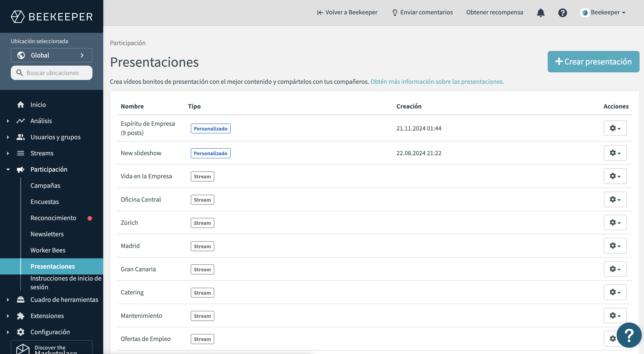Click the Nombre column header
The height and width of the screenshot is (354, 644).
tap(132, 106)
